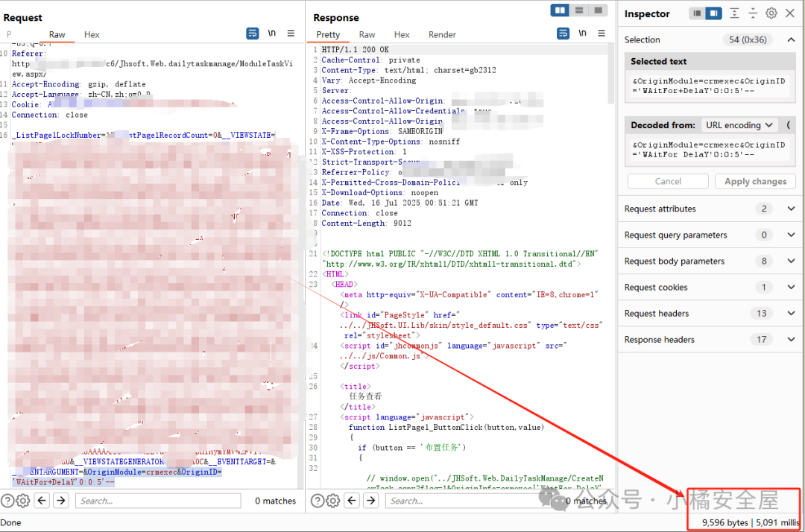Switch to side-by-side layout view

[560, 10]
